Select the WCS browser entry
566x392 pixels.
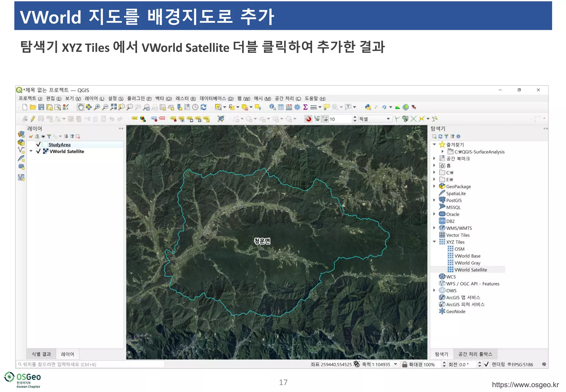click(450, 277)
